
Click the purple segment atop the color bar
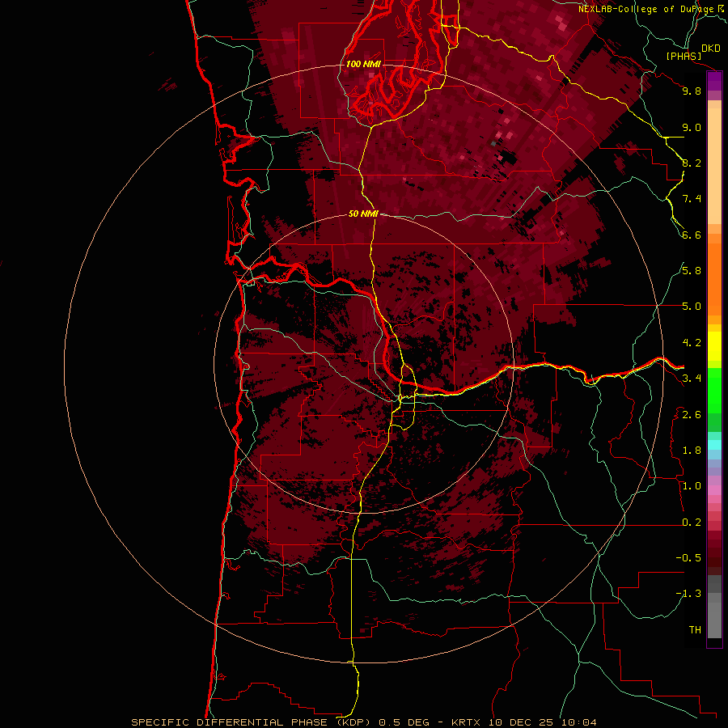click(714, 82)
